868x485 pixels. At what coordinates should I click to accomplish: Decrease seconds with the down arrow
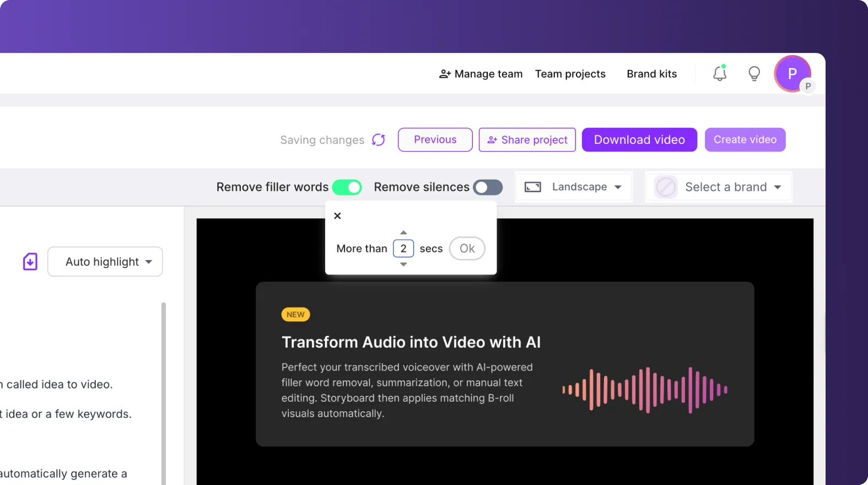tap(403, 265)
